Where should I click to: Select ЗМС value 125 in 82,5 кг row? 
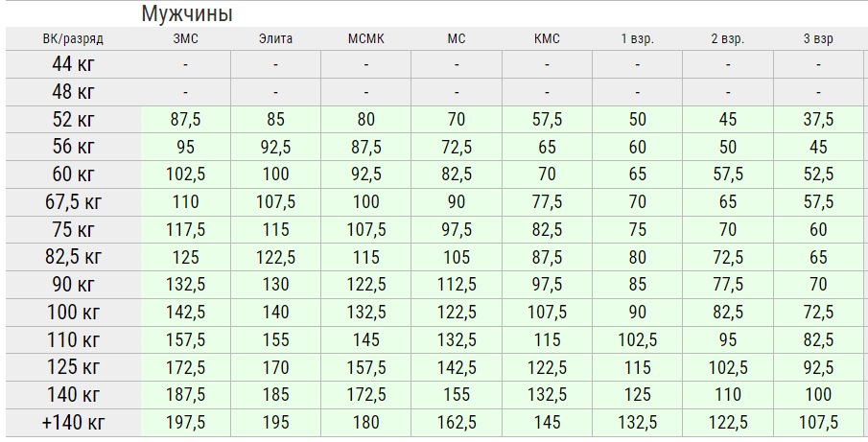[x=185, y=258]
